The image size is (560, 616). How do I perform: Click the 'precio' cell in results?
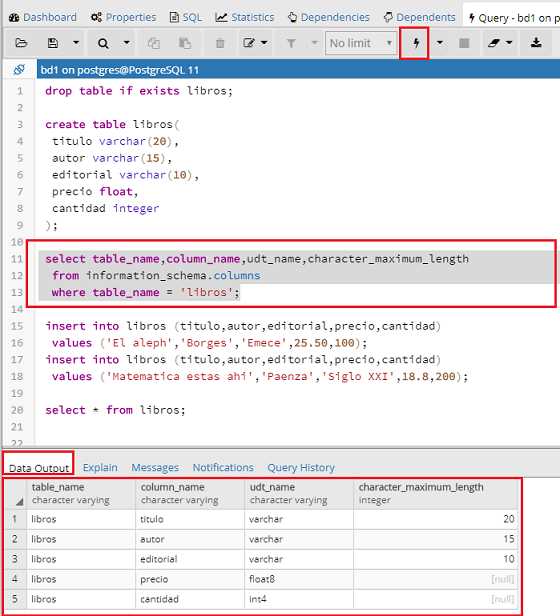pyautogui.click(x=190, y=579)
